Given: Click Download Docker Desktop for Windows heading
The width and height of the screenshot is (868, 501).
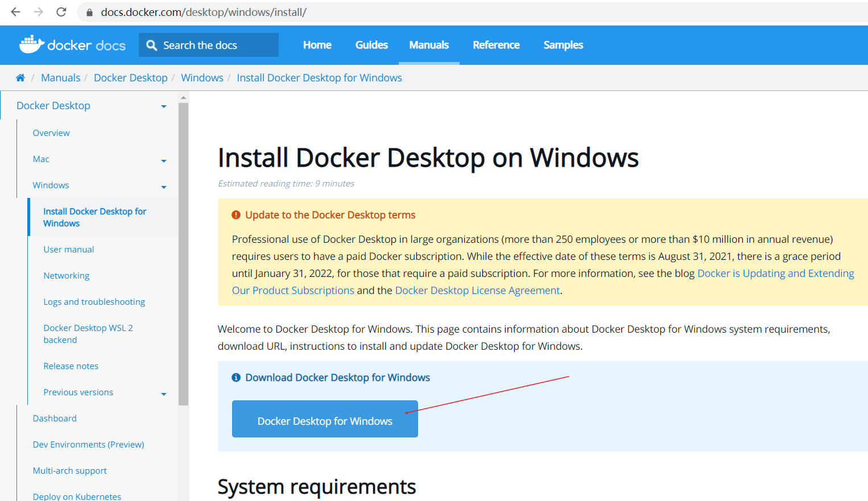Looking at the screenshot, I should pos(337,378).
